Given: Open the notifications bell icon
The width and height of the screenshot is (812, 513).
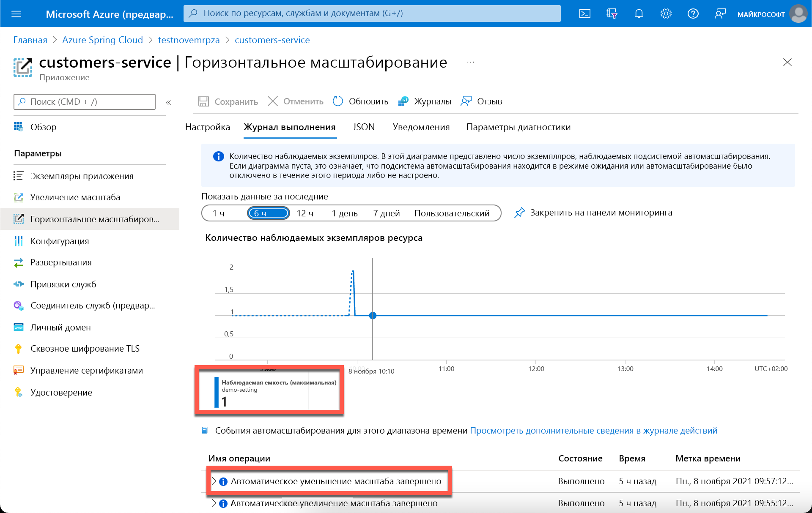Looking at the screenshot, I should click(639, 14).
